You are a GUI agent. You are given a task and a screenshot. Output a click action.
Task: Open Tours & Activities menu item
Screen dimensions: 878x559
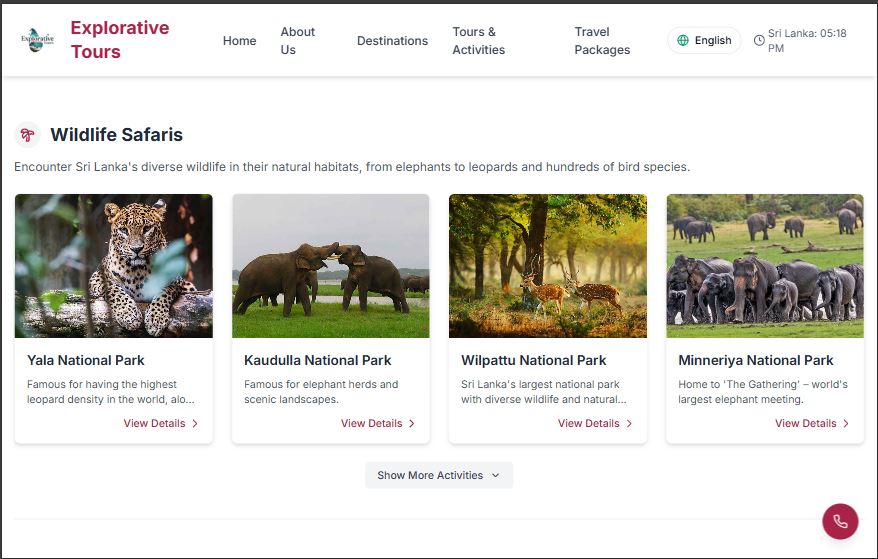[x=478, y=41]
